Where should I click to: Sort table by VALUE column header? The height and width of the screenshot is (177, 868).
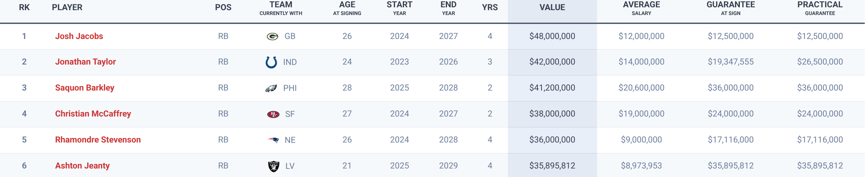pyautogui.click(x=552, y=7)
